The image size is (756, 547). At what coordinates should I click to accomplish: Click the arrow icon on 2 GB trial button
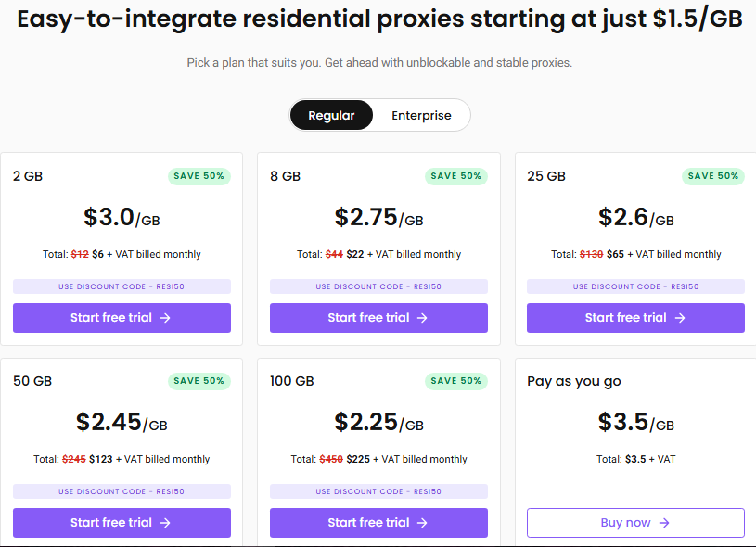[165, 318]
